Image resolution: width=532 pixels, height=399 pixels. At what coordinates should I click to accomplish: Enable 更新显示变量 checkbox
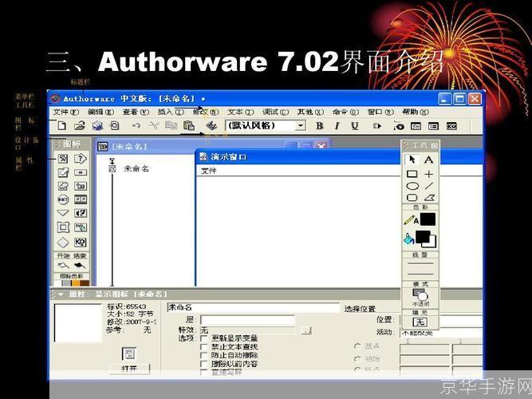[x=204, y=338]
